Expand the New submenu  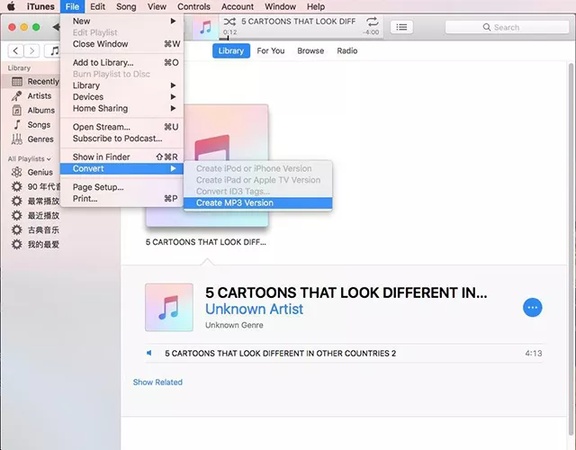122,21
